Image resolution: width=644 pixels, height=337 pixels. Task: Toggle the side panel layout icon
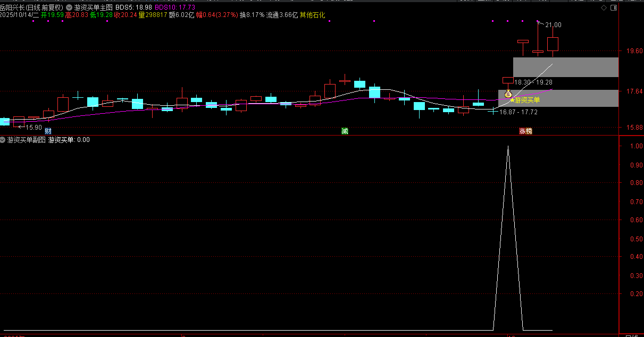pos(614,8)
